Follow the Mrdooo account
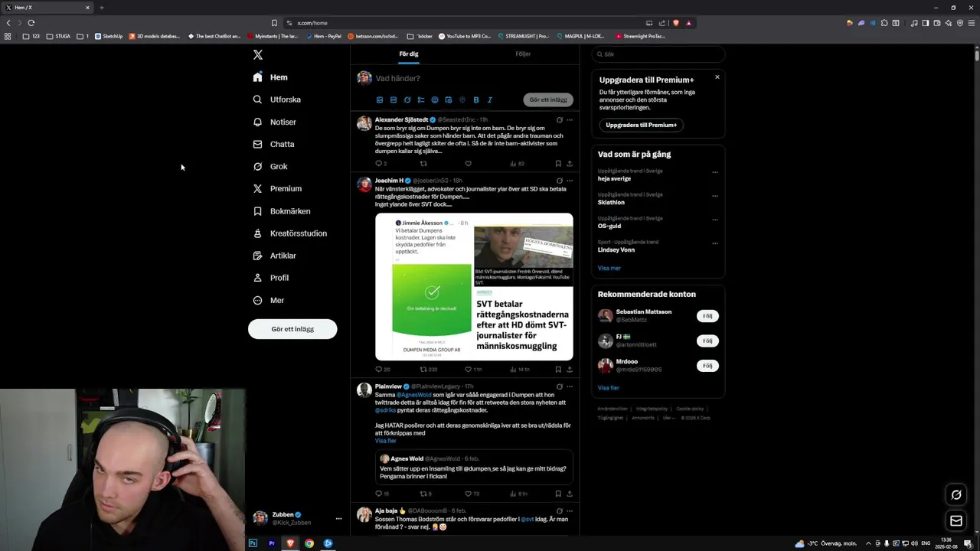Image resolution: width=980 pixels, height=551 pixels. [707, 366]
